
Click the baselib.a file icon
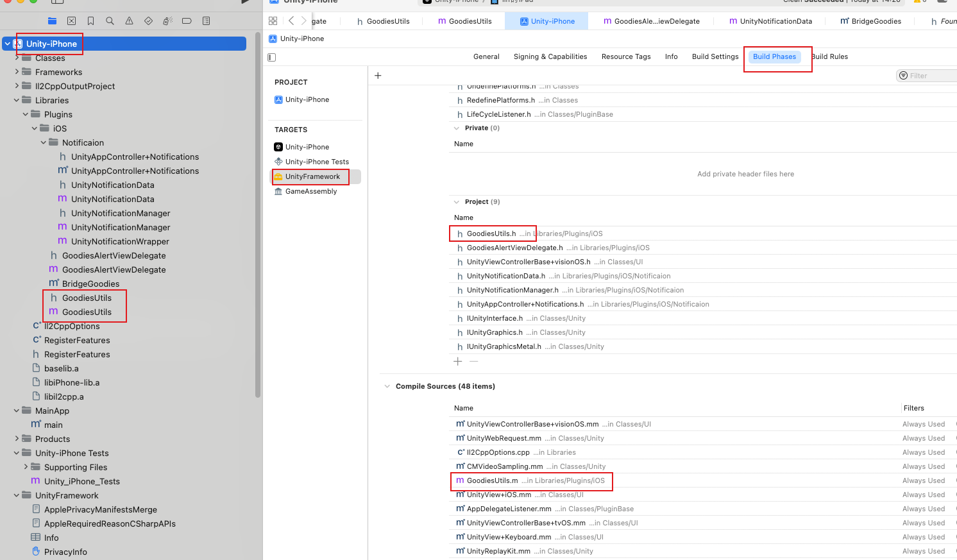37,368
